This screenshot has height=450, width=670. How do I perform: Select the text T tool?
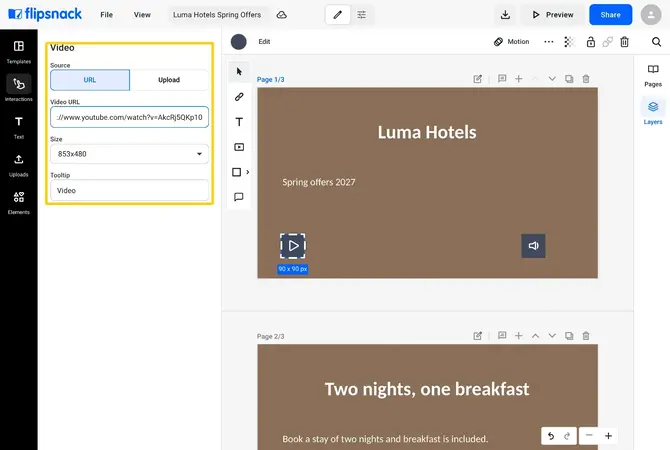239,122
